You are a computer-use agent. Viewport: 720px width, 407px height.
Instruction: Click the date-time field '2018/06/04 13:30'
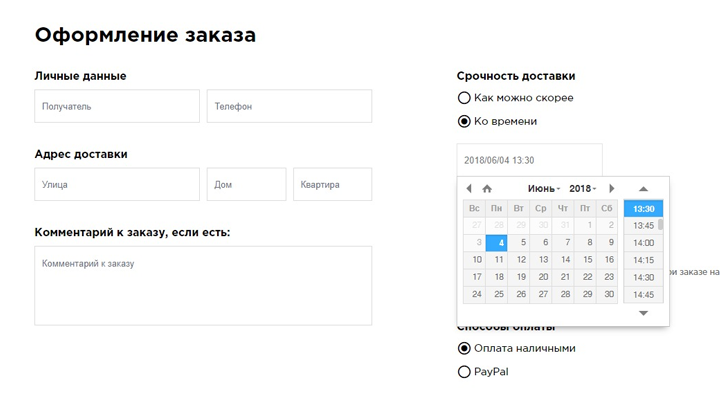click(529, 160)
